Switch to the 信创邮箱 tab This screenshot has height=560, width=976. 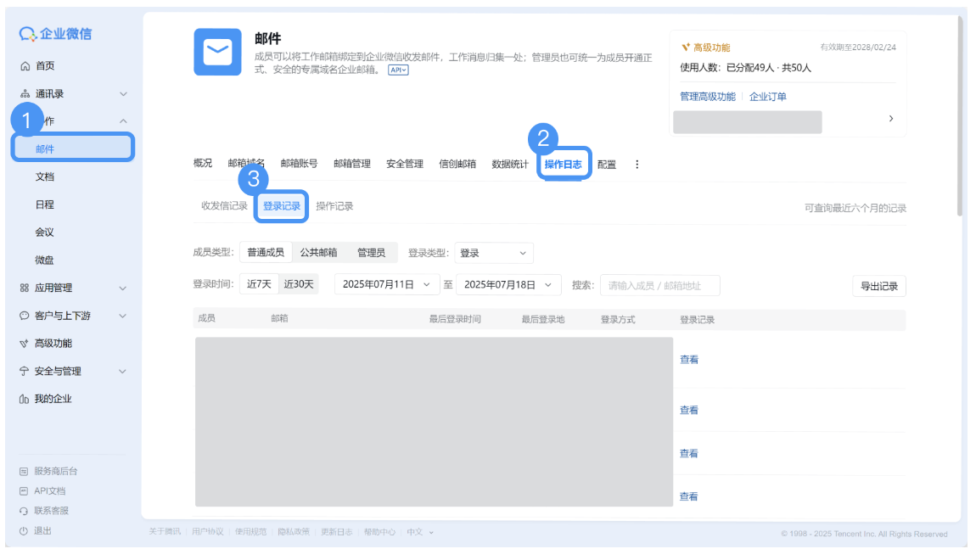[457, 164]
